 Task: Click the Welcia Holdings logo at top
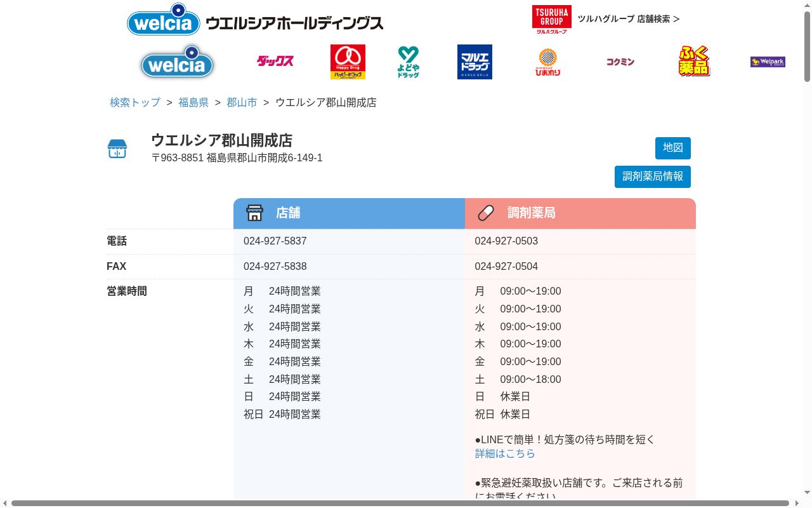tap(255, 20)
